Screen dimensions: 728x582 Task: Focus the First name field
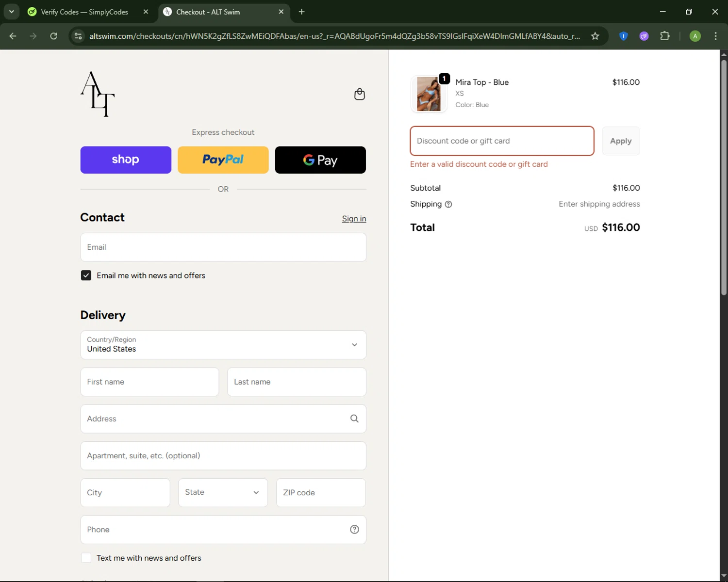149,382
